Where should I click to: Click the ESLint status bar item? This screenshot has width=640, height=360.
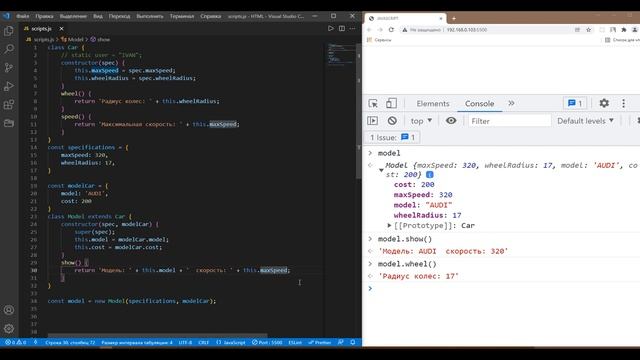(x=295, y=342)
